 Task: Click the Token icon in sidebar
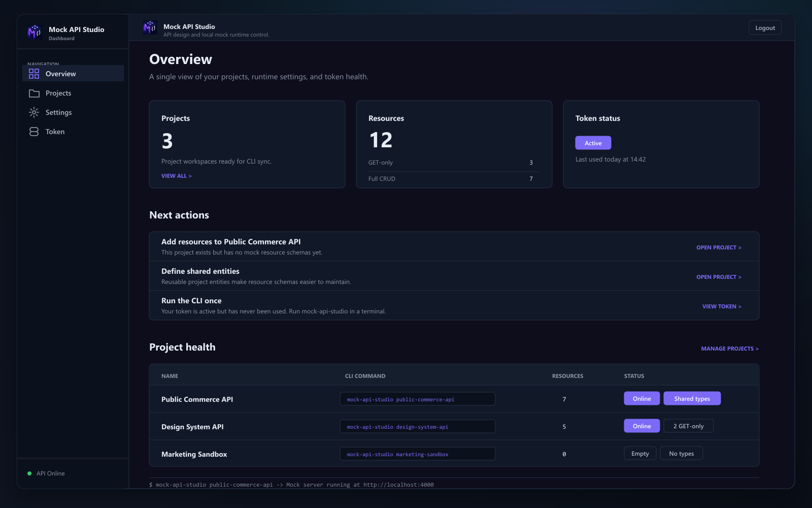click(34, 132)
